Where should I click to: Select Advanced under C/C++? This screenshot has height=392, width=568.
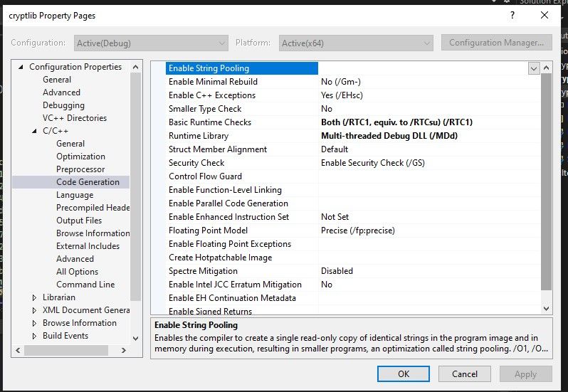75,259
